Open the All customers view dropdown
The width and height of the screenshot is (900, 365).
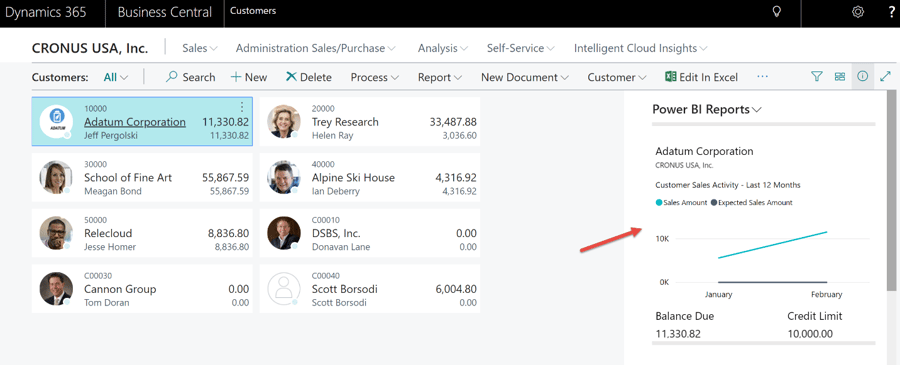coord(116,77)
